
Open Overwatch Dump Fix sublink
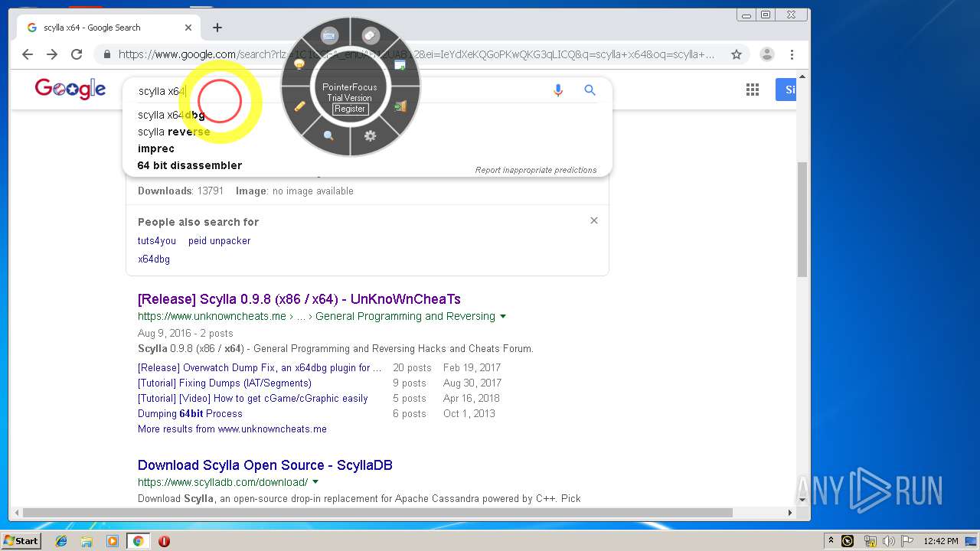click(x=260, y=367)
